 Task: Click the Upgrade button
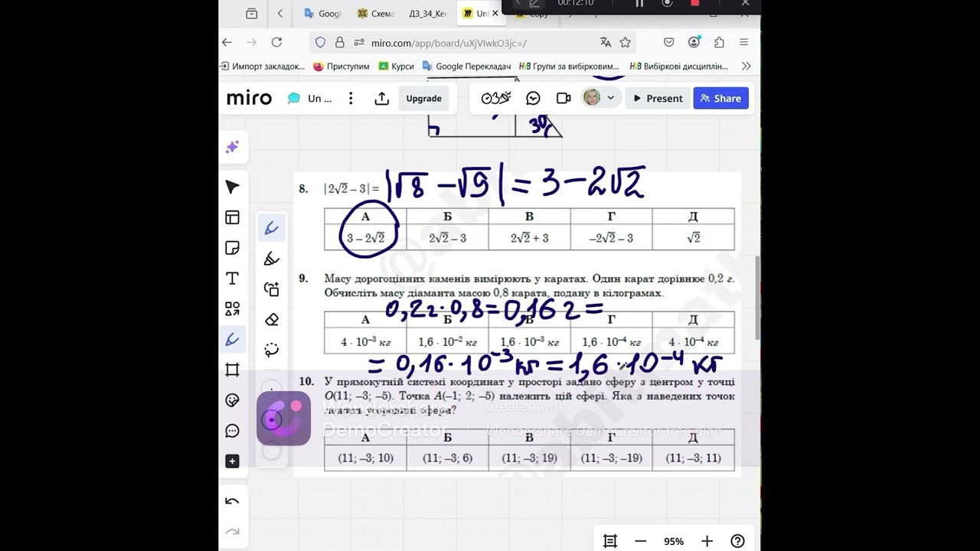424,99
